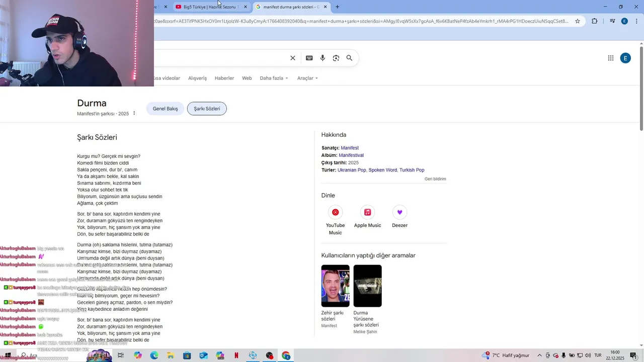Open the notification center icon
644x362 pixels.
click(633, 355)
